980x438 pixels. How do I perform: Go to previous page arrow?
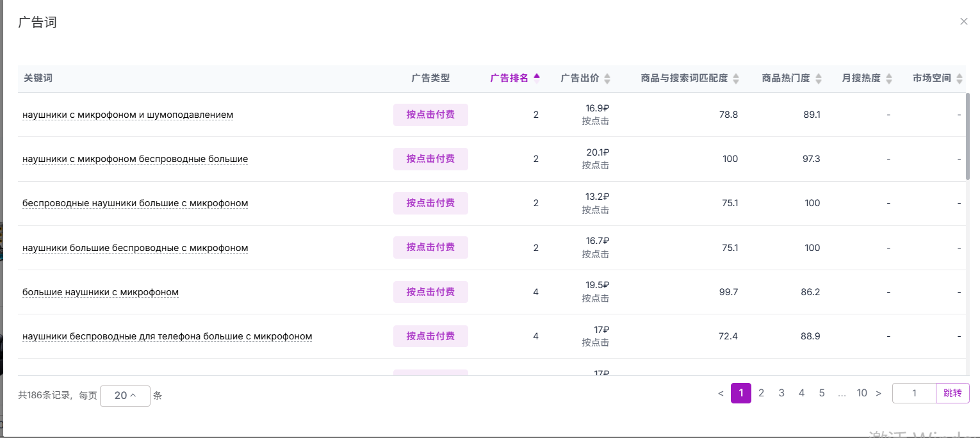721,393
